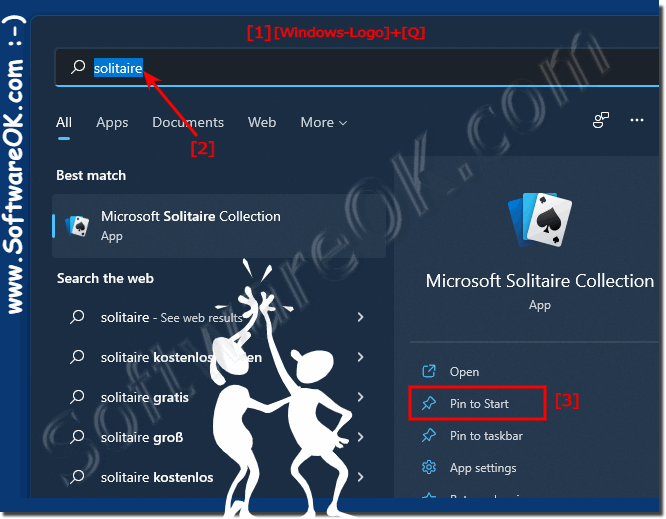Viewport: 666px width, 519px height.
Task: Open App settings
Action: 483,468
